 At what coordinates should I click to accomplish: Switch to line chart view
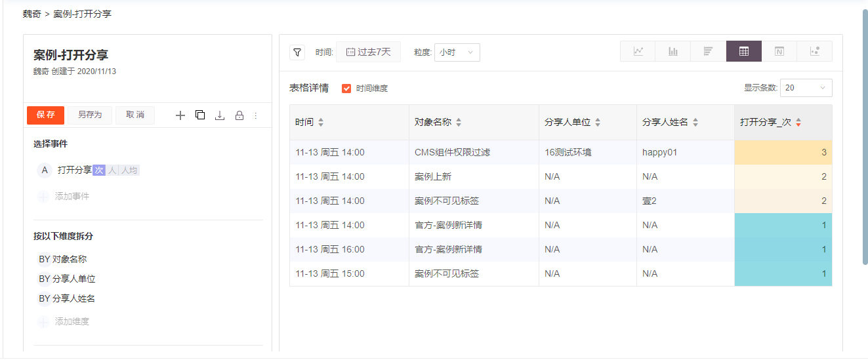pyautogui.click(x=638, y=51)
